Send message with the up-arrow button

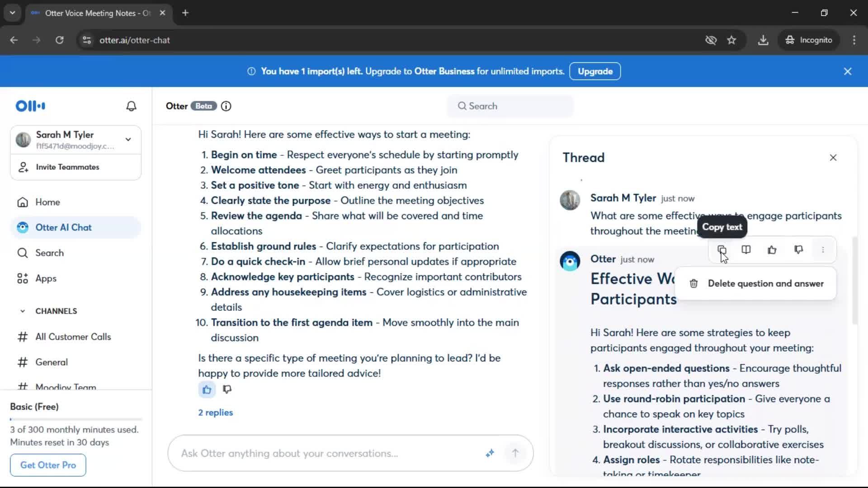point(515,453)
